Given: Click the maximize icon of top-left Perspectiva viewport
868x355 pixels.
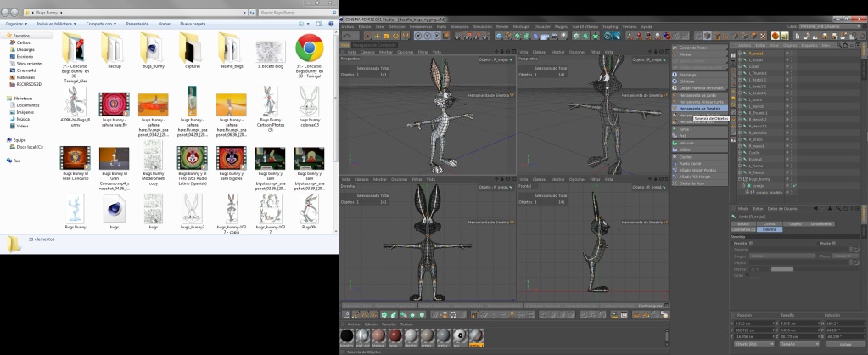Looking at the screenshot, I should [x=512, y=52].
